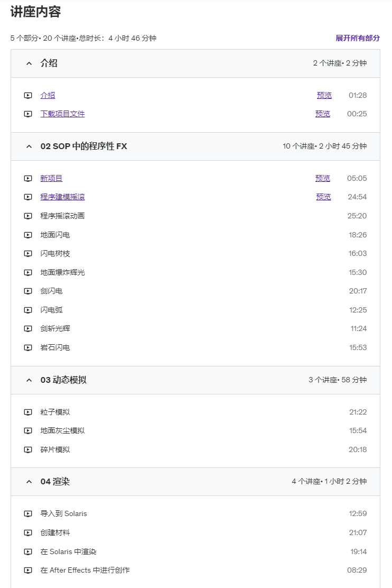392x588 pixels.
Task: Click video icon beside 剑闪电
Action: tap(28, 291)
